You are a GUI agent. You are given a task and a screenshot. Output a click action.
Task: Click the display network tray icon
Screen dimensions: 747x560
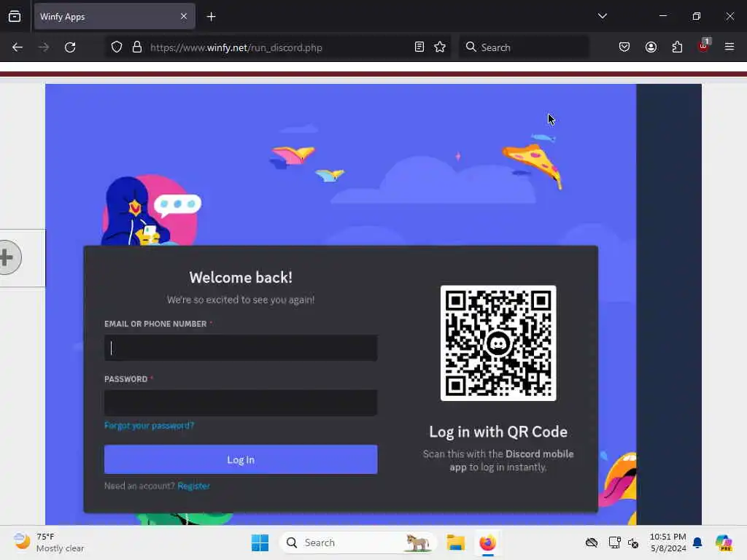point(614,542)
